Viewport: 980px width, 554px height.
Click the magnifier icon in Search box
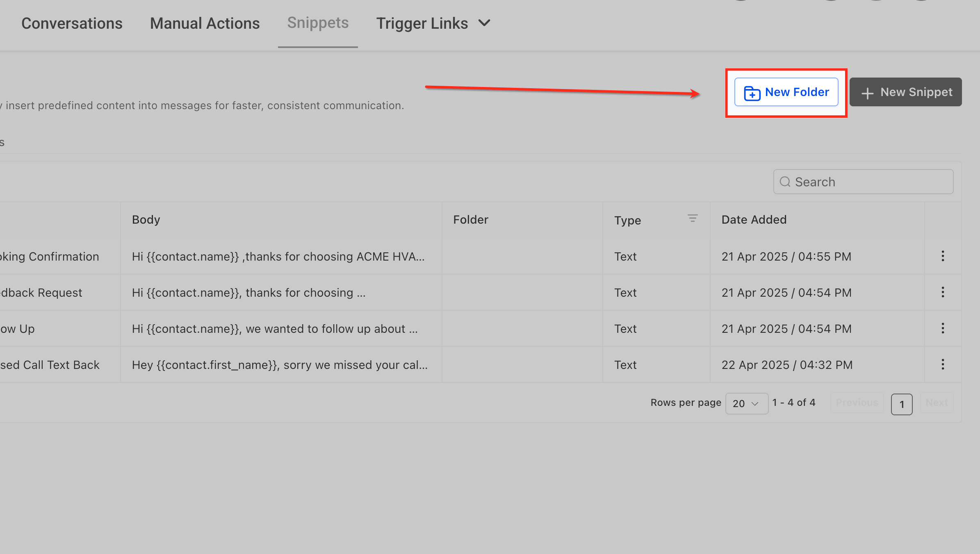785,182
